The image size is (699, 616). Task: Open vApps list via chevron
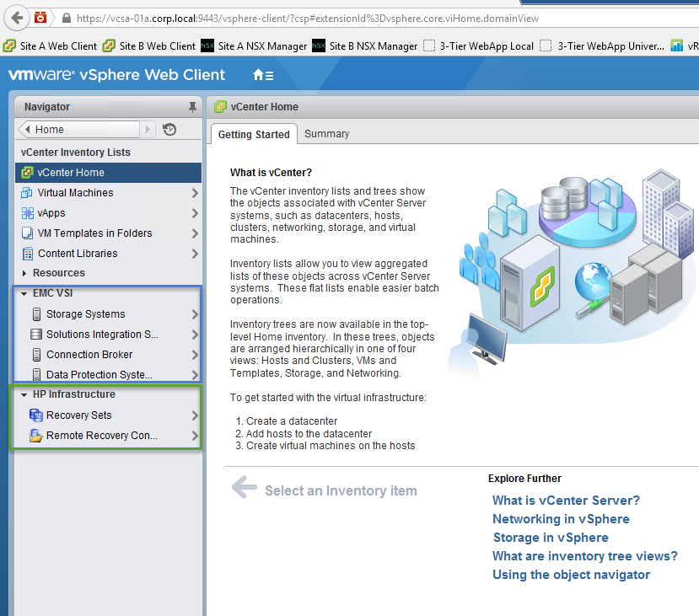pyautogui.click(x=195, y=213)
